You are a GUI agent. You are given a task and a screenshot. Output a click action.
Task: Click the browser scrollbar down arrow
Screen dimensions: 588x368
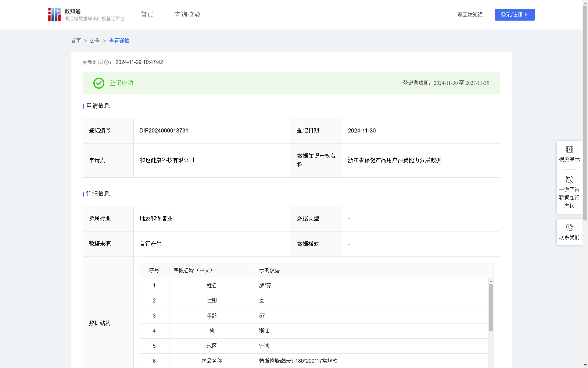click(x=585, y=365)
